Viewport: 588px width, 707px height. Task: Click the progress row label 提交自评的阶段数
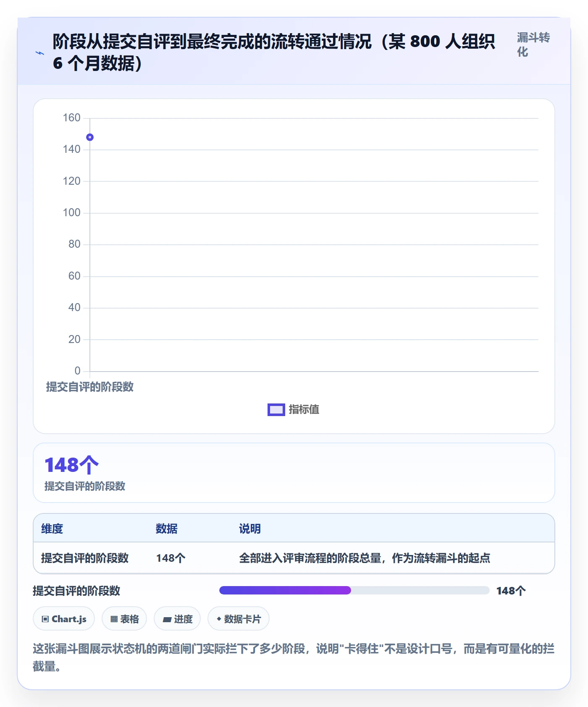point(76,591)
